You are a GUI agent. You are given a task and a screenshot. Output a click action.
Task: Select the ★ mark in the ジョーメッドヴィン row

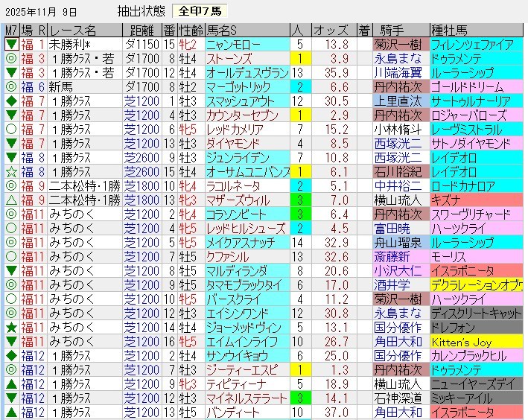point(10,327)
